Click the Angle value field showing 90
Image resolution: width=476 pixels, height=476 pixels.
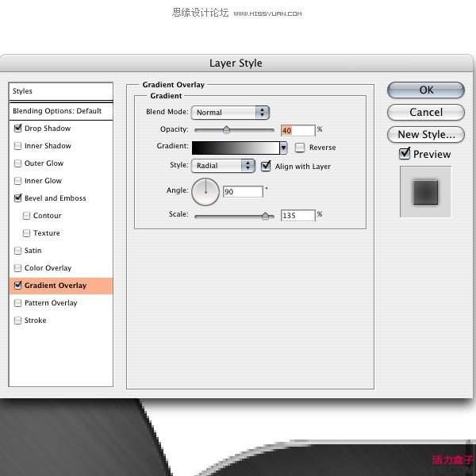(243, 192)
